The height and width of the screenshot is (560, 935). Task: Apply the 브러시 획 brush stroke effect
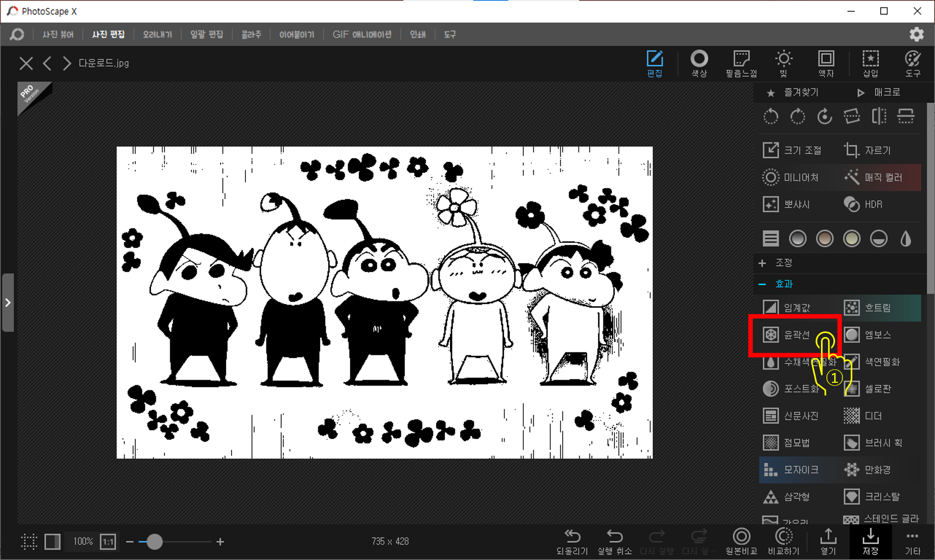[873, 443]
